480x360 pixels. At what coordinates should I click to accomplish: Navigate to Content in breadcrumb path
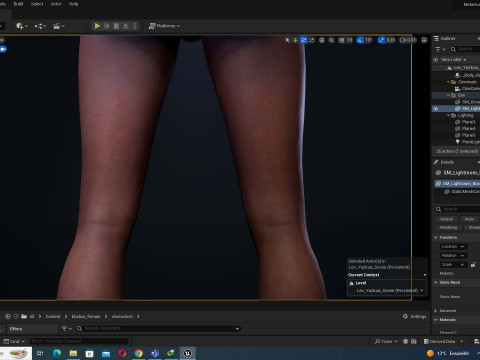point(53,316)
